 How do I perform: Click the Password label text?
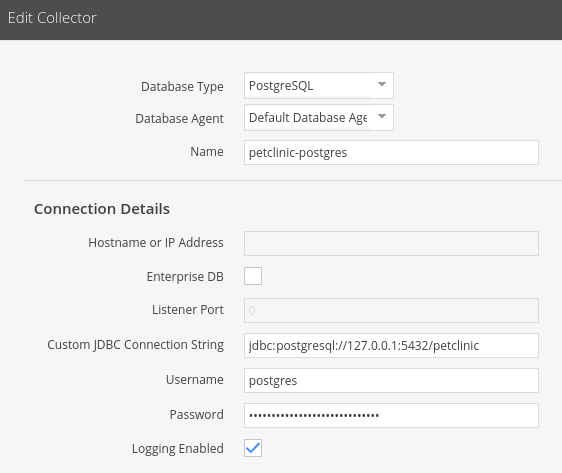point(196,415)
